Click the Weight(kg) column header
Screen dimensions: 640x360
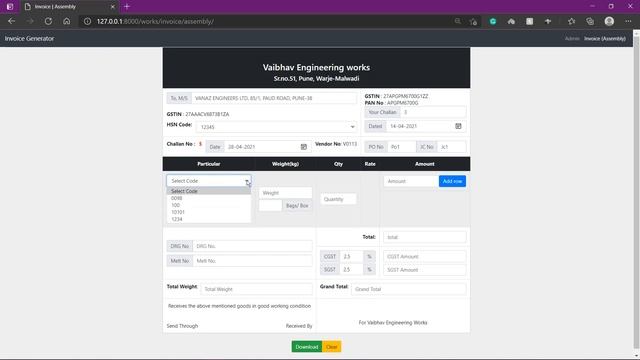(x=285, y=164)
